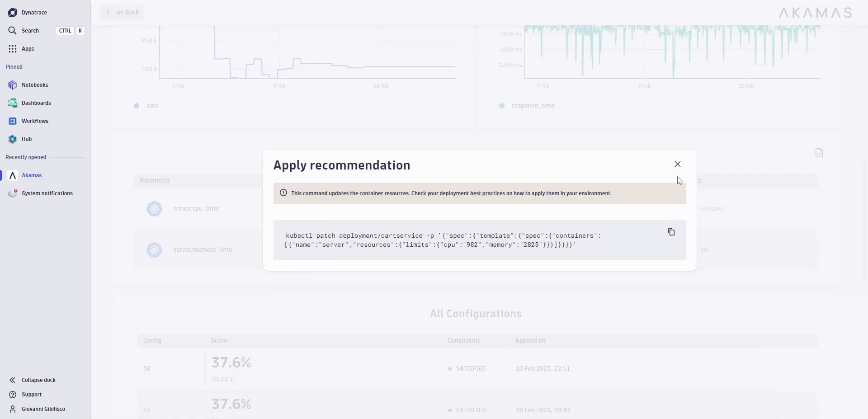Click the kubectl command text block
This screenshot has width=868, height=419.
443,240
